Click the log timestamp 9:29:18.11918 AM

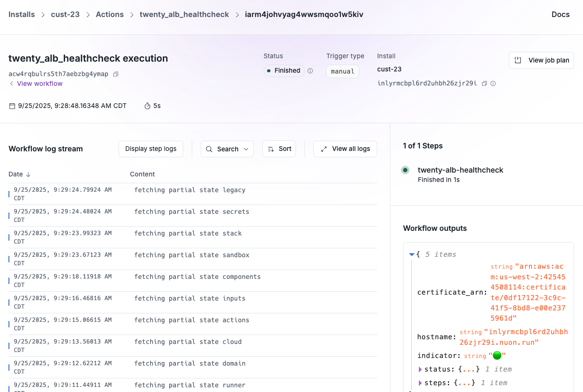(x=63, y=281)
